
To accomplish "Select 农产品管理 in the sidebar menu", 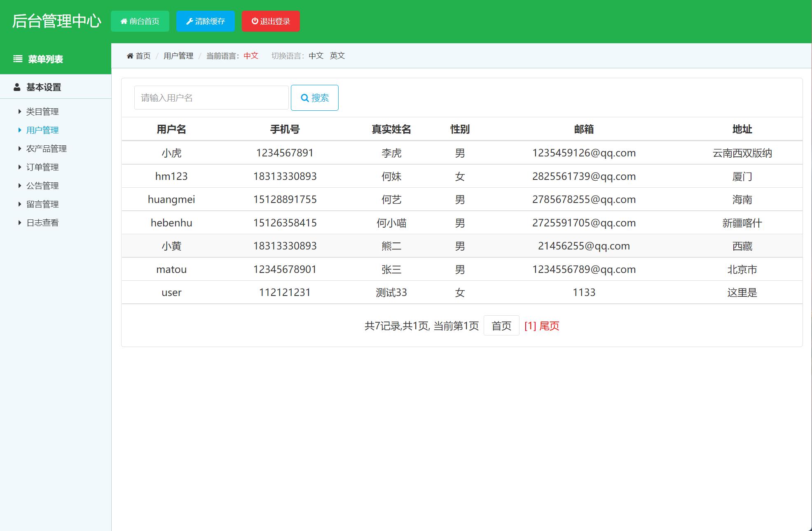I will click(47, 148).
